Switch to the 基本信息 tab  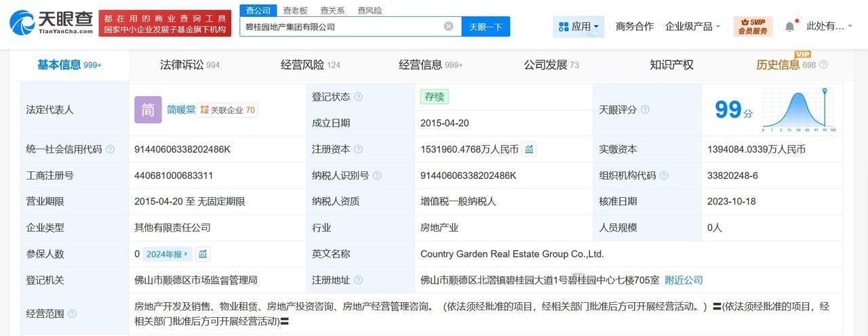pos(69,65)
